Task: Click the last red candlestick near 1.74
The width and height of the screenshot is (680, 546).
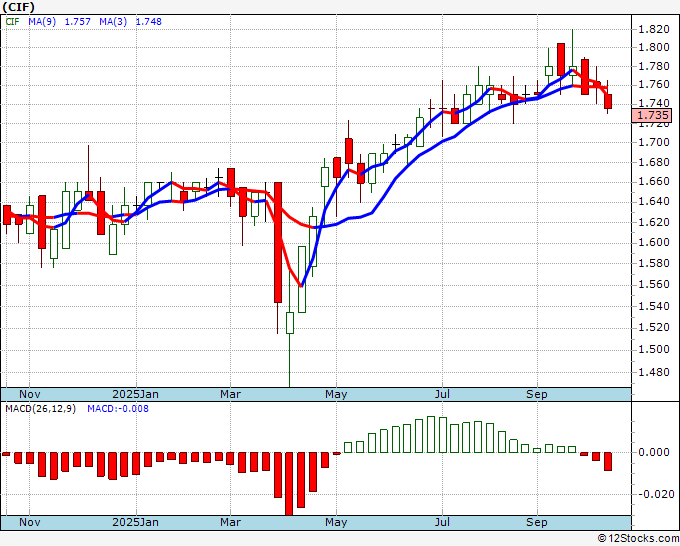Action: 608,101
